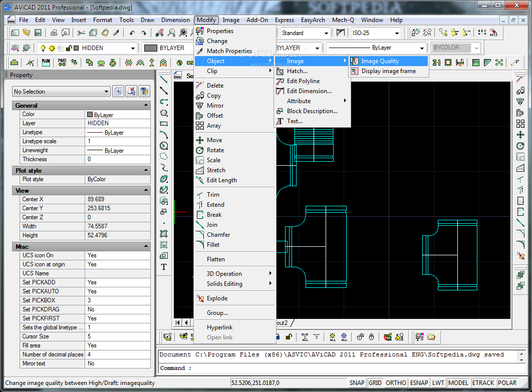Click Quick Select icon in Property panel

118,91
